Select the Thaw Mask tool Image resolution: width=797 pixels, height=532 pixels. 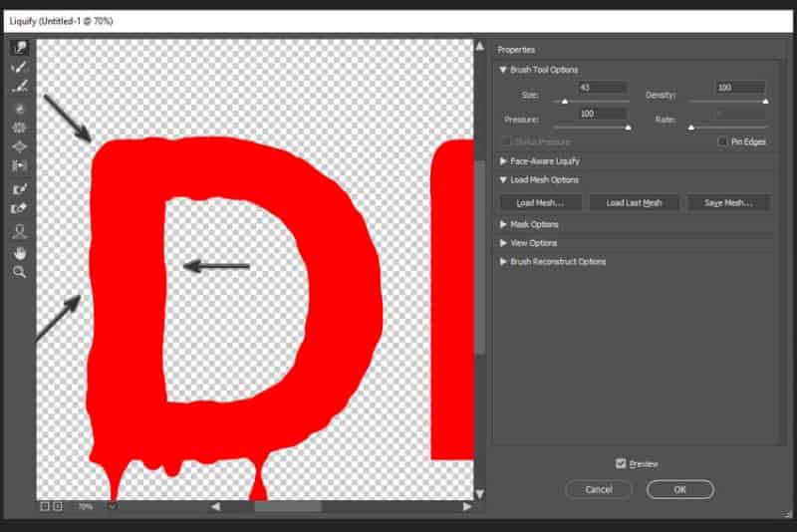[20, 208]
